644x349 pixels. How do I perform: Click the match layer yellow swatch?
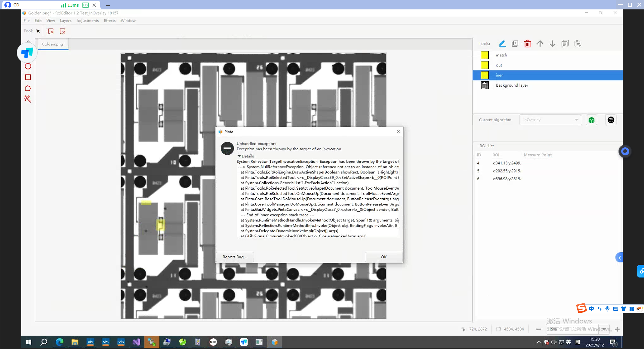[x=485, y=55]
